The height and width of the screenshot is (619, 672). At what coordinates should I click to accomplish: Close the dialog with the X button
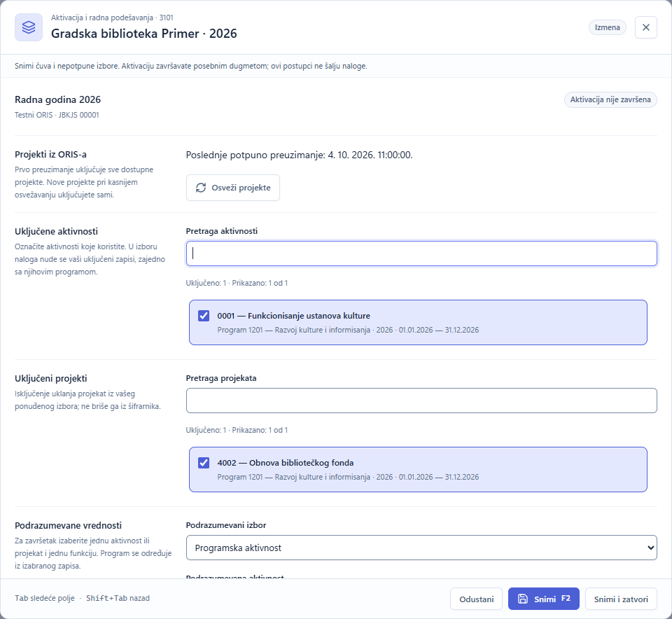(x=646, y=27)
